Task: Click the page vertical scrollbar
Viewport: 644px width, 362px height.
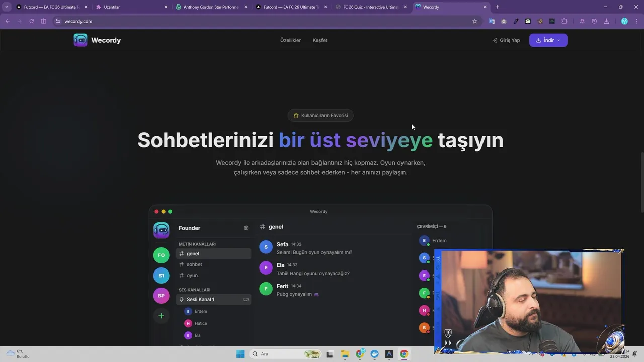Action: pos(641,183)
